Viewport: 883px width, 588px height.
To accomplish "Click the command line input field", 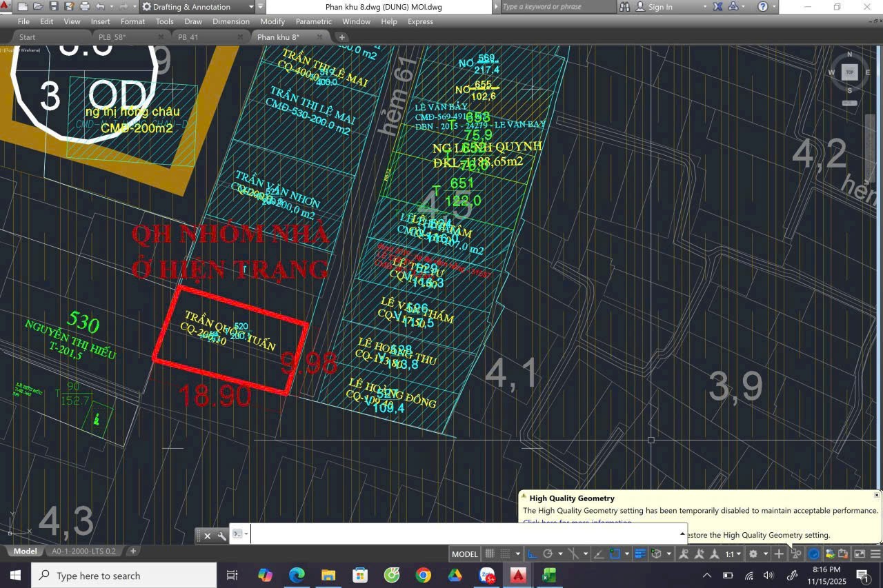I will [x=462, y=534].
